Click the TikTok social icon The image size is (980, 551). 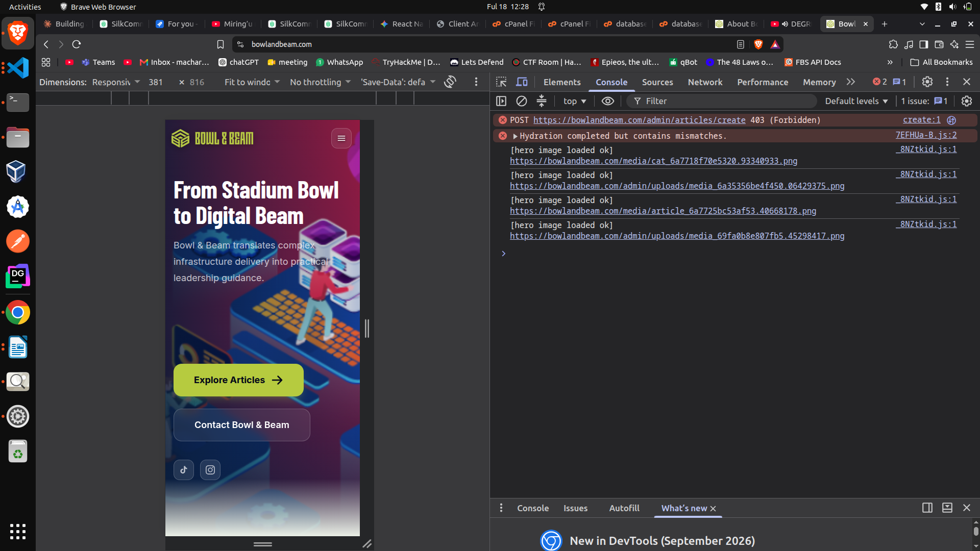pos(184,470)
